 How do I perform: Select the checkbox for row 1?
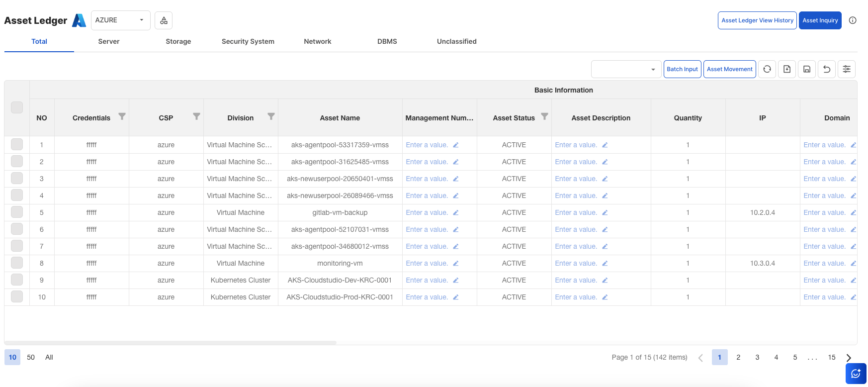17,144
